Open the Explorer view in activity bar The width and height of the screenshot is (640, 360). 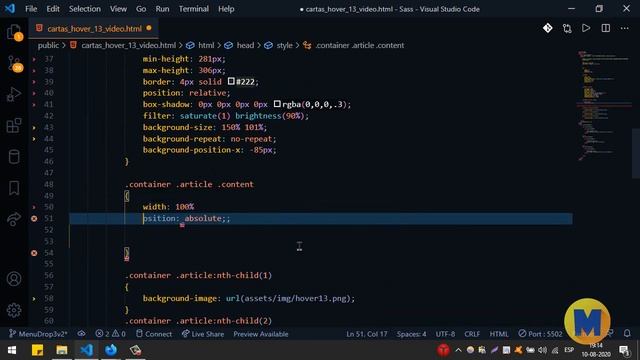(14, 32)
